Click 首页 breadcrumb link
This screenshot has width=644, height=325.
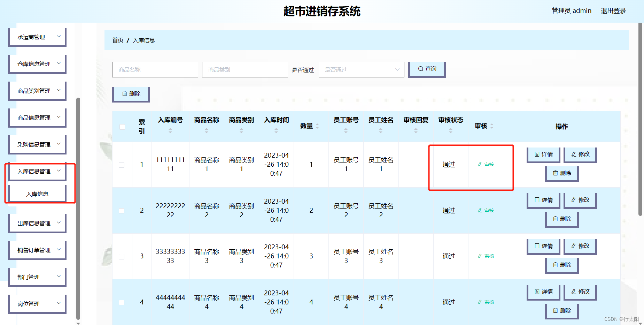(x=118, y=40)
